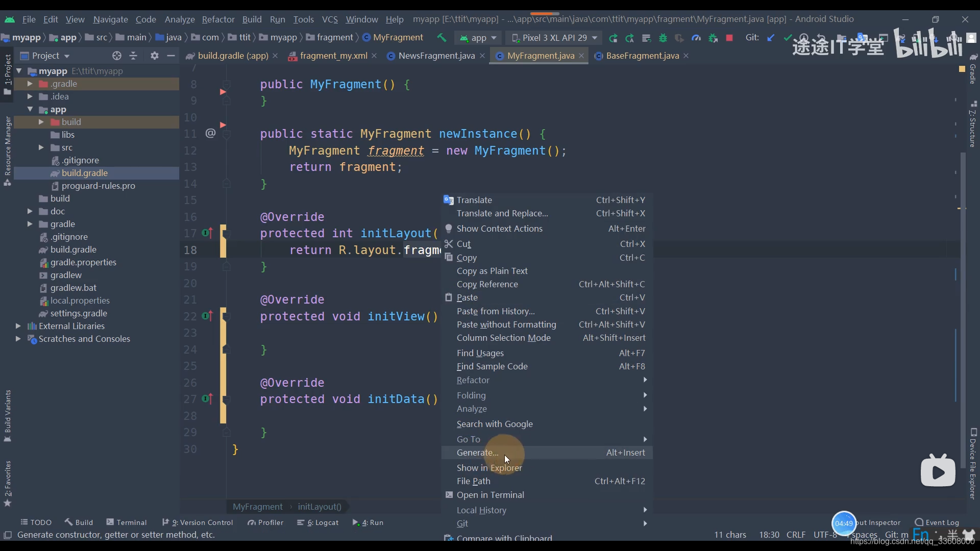Expand Scratches and Consoles node
The image size is (980, 551).
[x=18, y=339]
